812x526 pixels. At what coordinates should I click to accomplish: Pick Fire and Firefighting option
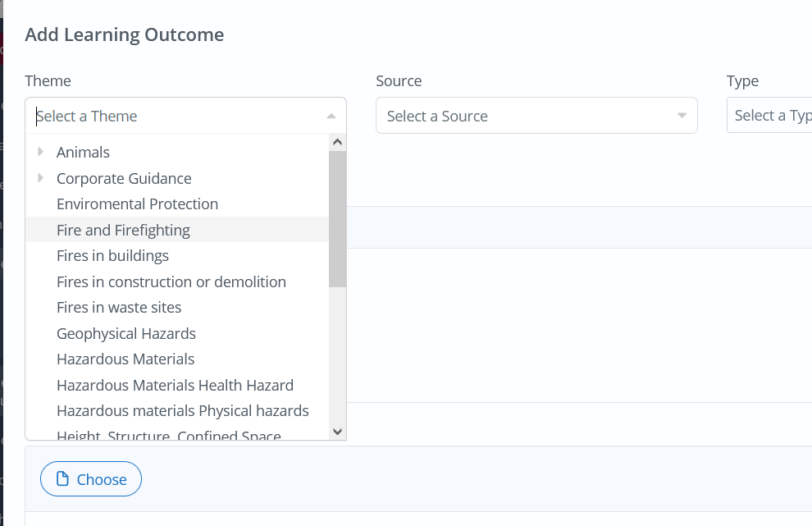click(123, 230)
